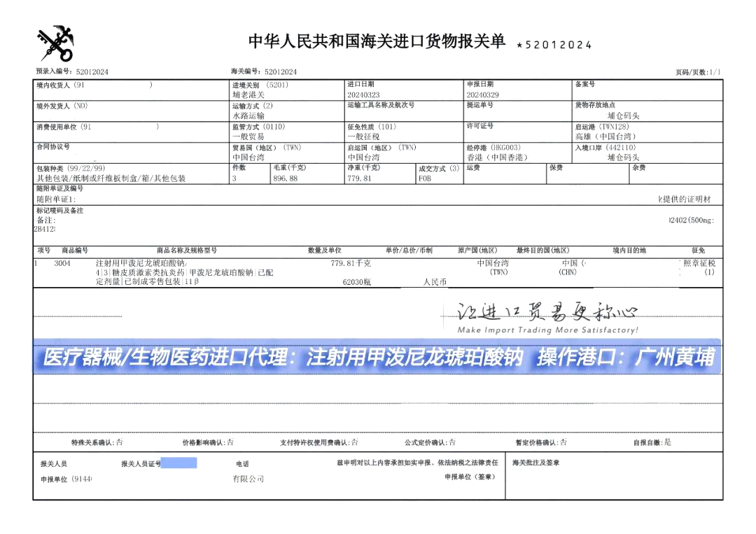The width and height of the screenshot is (756, 534).
Task: Click the quantity value 62030瓶
Action: tap(356, 282)
